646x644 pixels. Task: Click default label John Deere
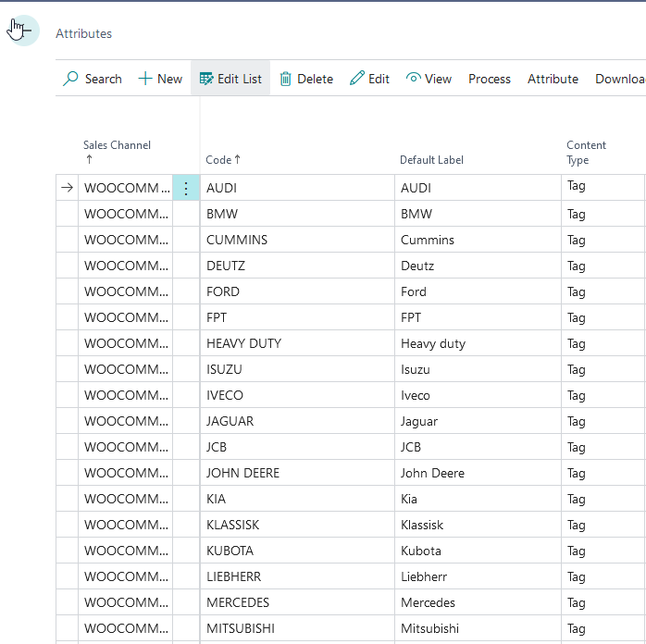pos(478,473)
